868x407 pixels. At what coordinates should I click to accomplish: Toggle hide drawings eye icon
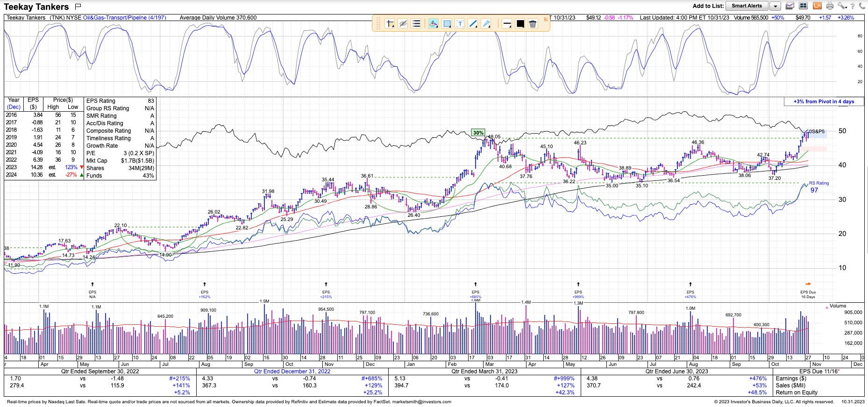pyautogui.click(x=403, y=23)
